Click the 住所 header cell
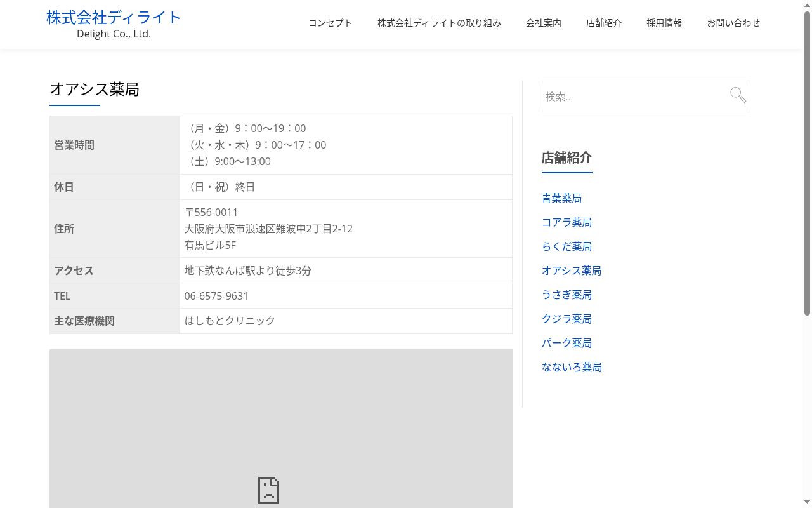Screen dimensions: 812x508 115,229
